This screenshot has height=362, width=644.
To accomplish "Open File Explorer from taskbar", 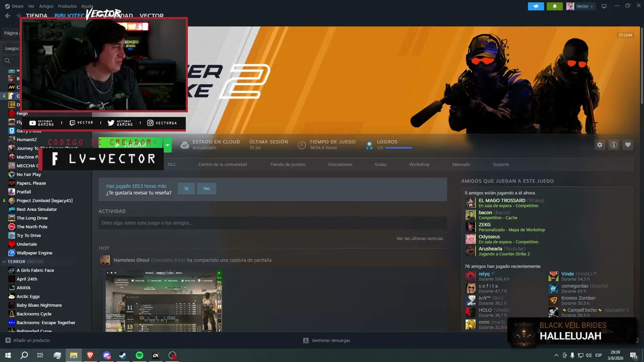I will point(73,355).
